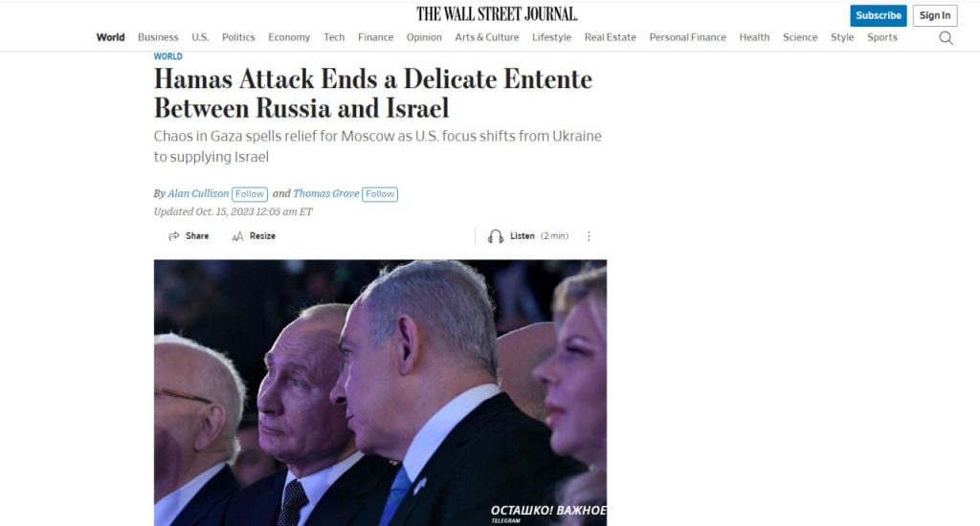Open Thomas Grove author link

[x=326, y=193]
